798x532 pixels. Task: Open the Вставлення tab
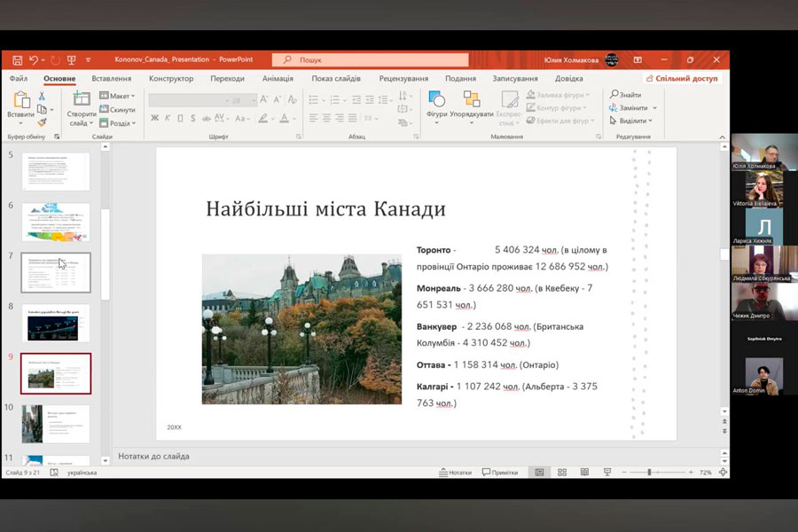(x=112, y=79)
